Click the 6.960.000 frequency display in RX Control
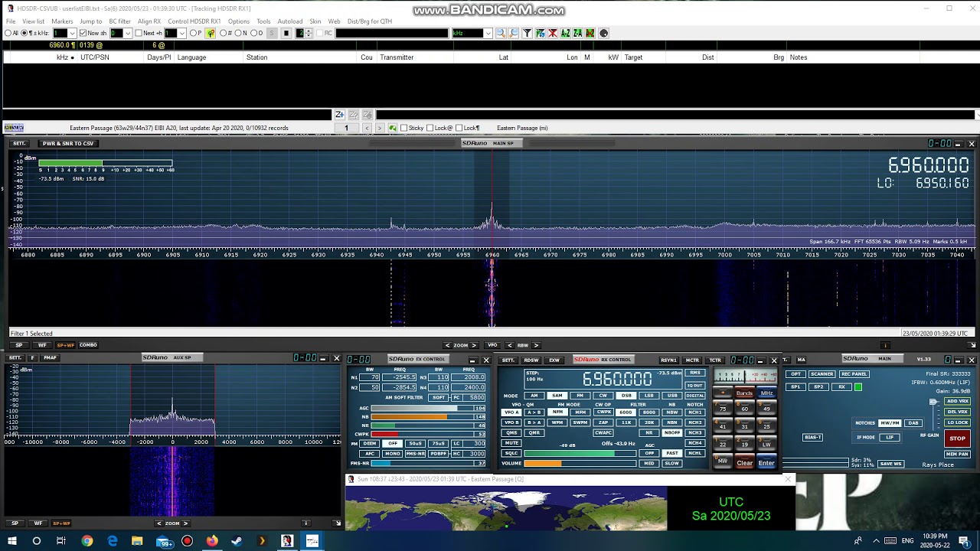The width and height of the screenshot is (980, 551). pyautogui.click(x=617, y=380)
